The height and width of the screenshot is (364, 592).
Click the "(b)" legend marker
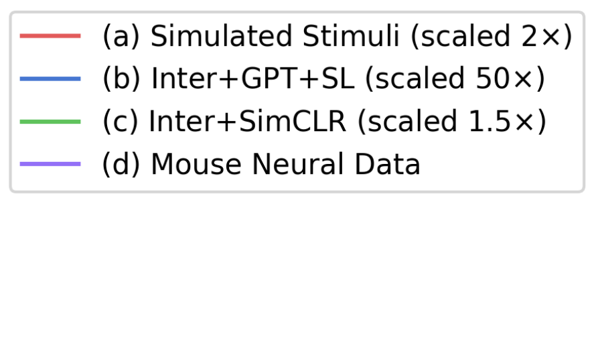(x=122, y=80)
